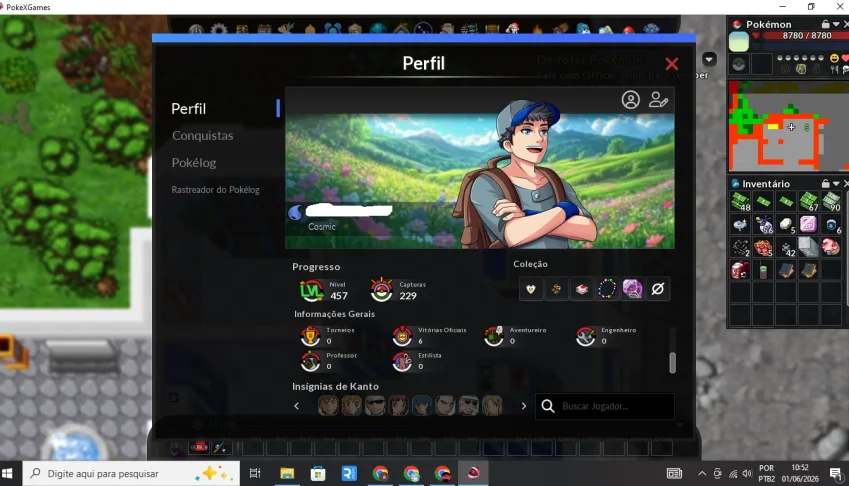Open the Conquistas tab
The height and width of the screenshot is (486, 849).
point(203,135)
